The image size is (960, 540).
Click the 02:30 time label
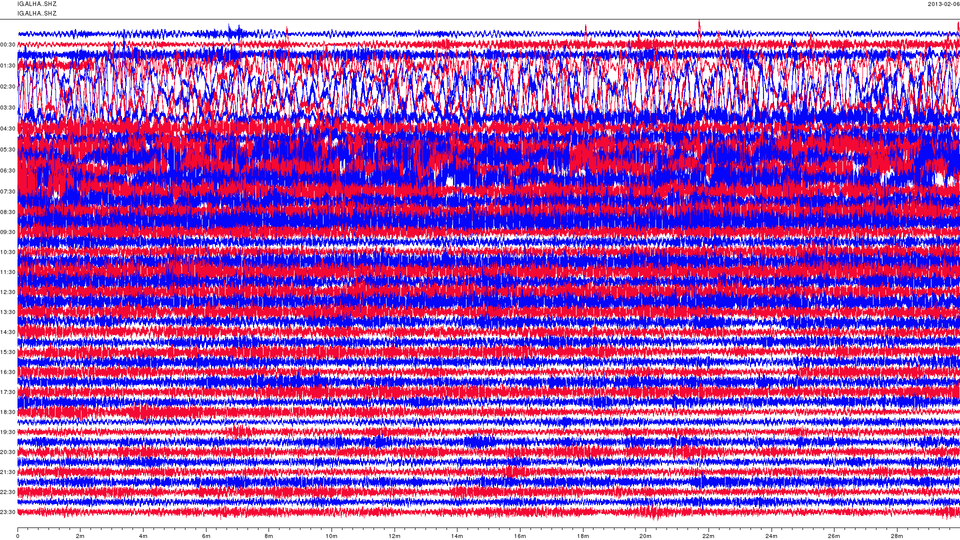(8, 87)
